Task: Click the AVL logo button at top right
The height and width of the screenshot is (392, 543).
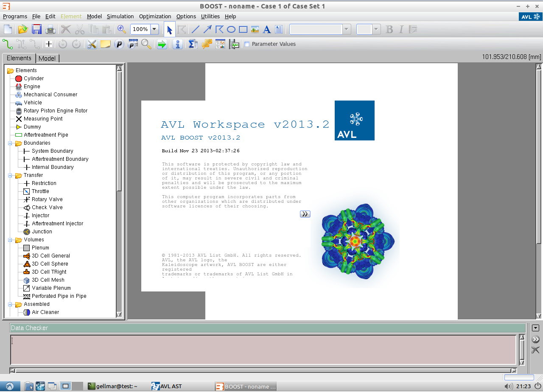Action: tap(530, 17)
